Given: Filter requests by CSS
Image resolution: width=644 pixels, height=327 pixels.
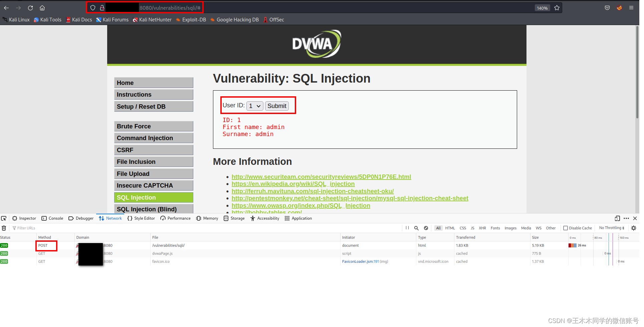Looking at the screenshot, I should 463,228.
